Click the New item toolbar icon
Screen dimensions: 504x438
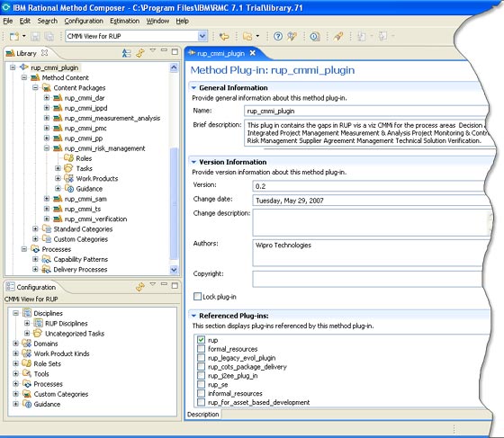pyautogui.click(x=14, y=36)
